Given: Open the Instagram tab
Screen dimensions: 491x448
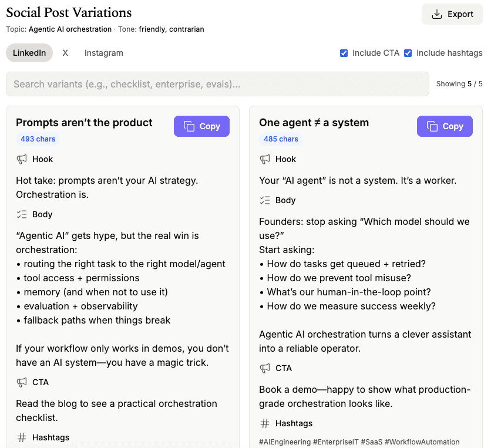Looking at the screenshot, I should pyautogui.click(x=103, y=53).
